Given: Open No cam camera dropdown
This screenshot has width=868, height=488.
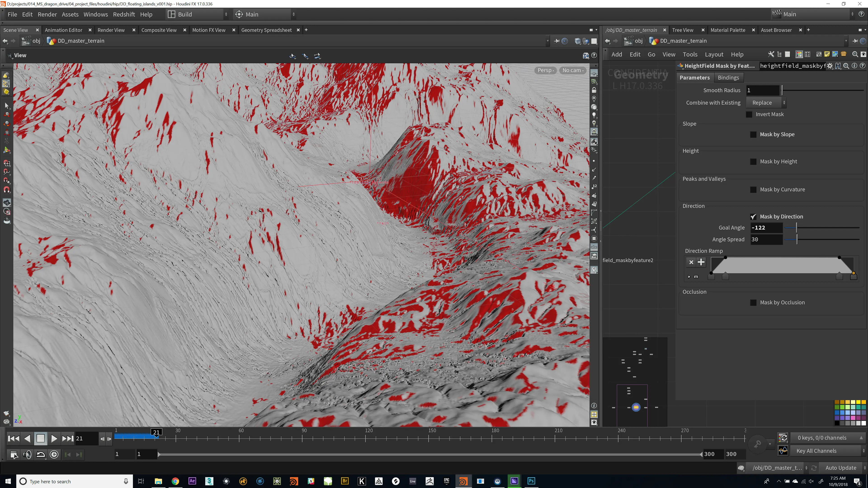Looking at the screenshot, I should tap(573, 70).
